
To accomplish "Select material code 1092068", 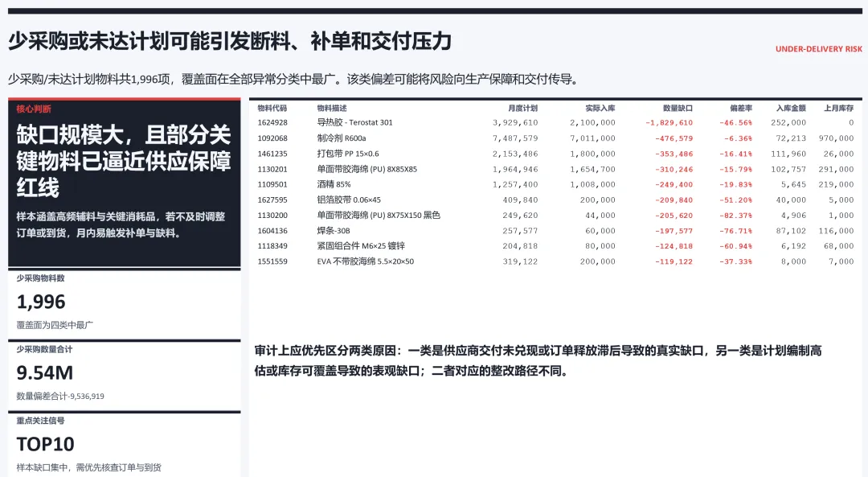I will coord(272,138).
